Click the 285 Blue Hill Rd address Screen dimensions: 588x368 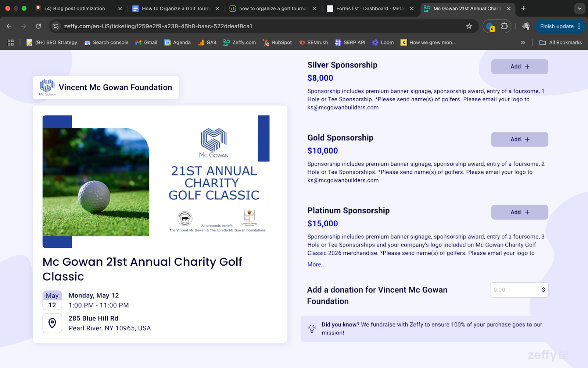tap(93, 318)
